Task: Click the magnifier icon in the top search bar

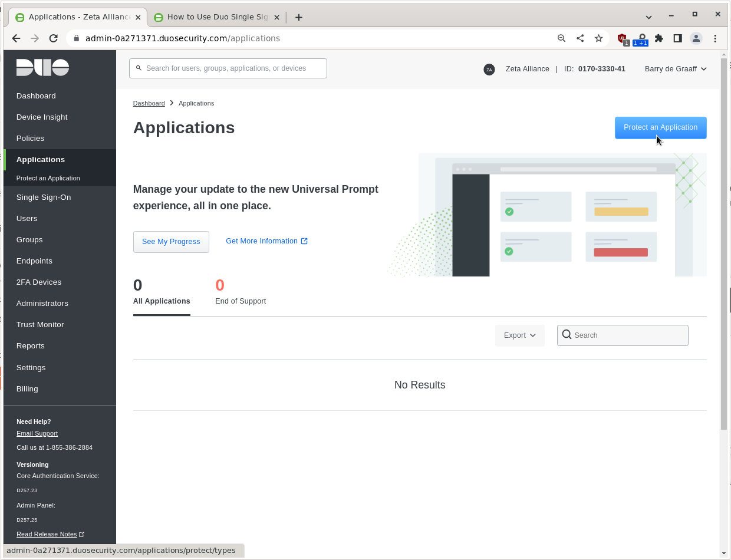Action: (139, 68)
